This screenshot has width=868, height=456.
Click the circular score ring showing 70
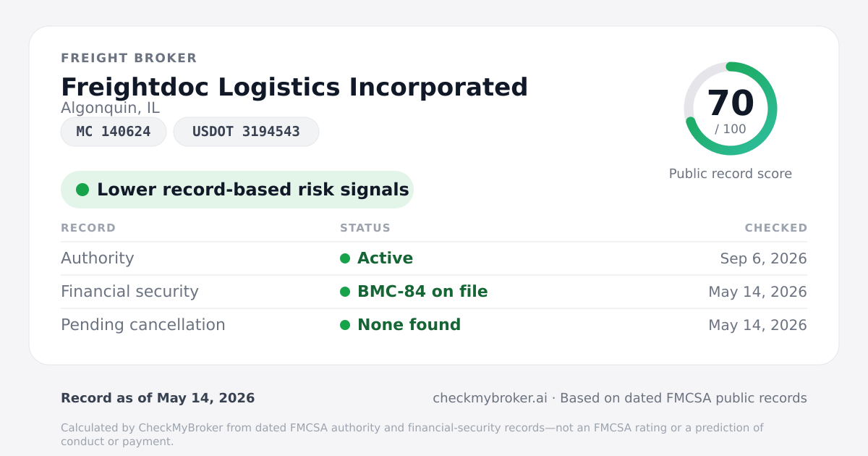click(731, 109)
